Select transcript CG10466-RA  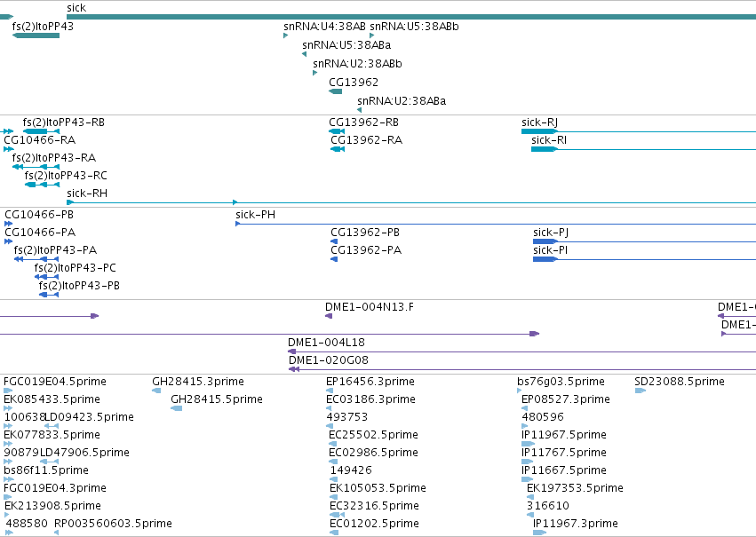pos(40,140)
